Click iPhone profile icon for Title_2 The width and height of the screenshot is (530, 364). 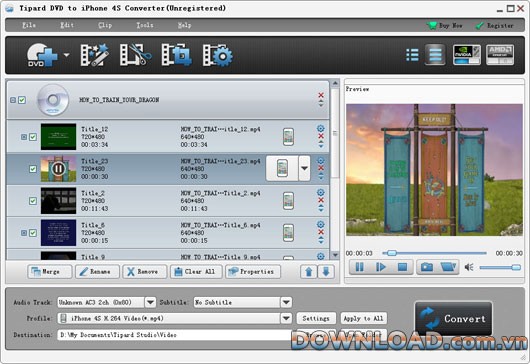(288, 201)
